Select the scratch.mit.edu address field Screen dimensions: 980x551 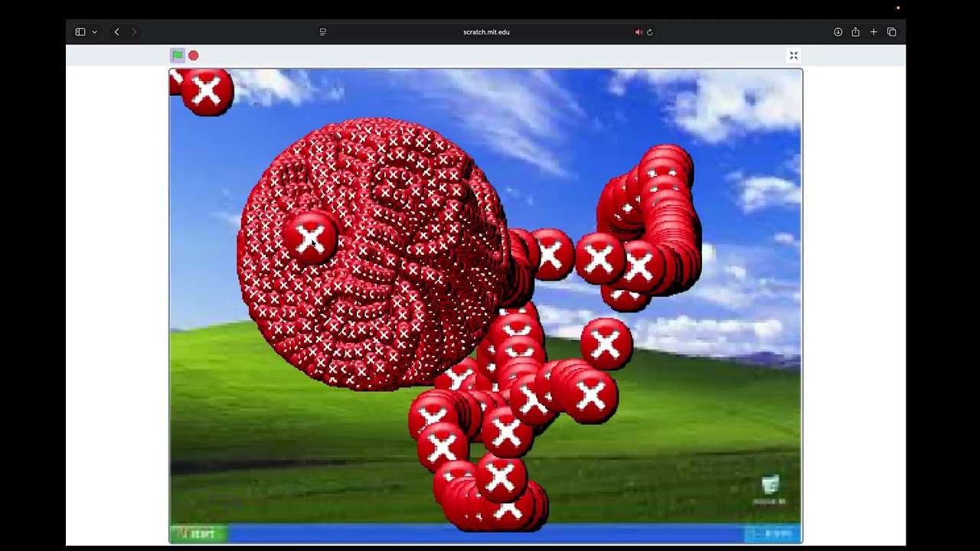point(486,32)
